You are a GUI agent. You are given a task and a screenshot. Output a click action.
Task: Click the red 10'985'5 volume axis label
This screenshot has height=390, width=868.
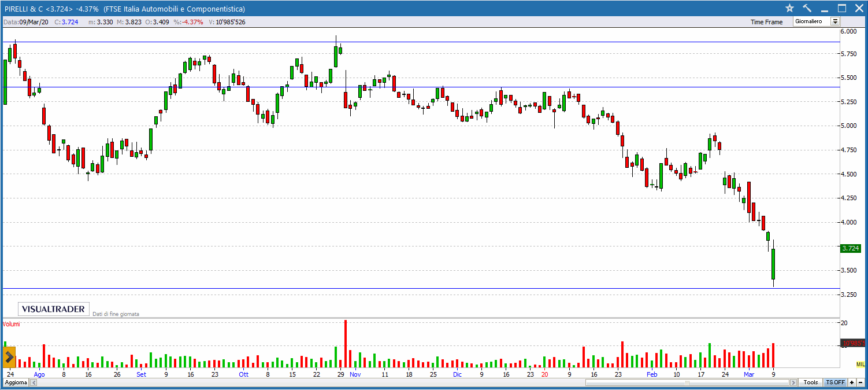[x=853, y=344]
